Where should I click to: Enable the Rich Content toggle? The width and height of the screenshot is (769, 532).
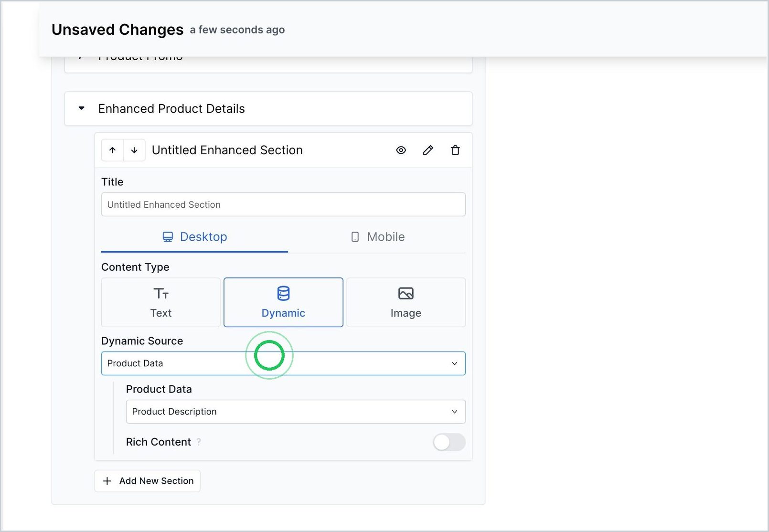tap(449, 442)
